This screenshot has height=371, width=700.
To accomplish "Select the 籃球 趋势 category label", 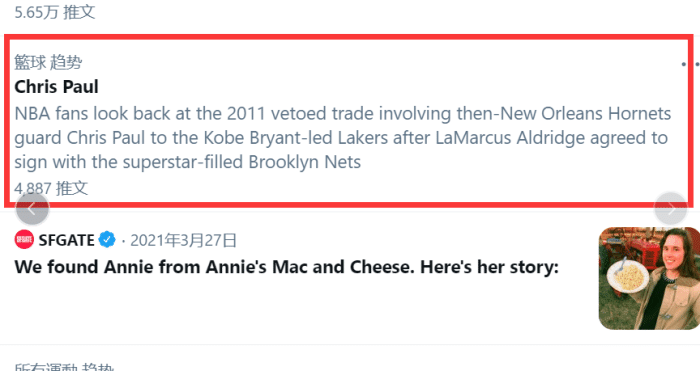I will 48,63.
